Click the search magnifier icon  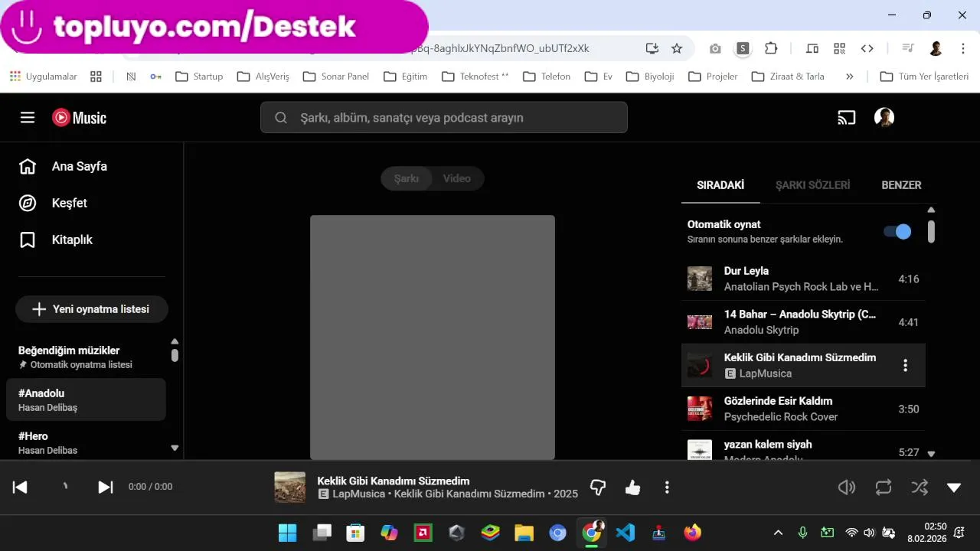[x=281, y=118]
